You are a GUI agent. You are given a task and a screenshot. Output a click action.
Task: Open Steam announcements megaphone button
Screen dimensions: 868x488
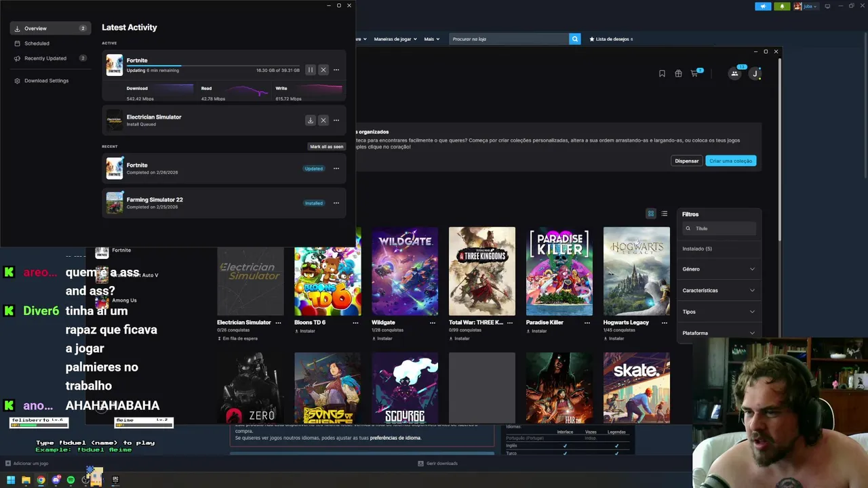(x=763, y=6)
